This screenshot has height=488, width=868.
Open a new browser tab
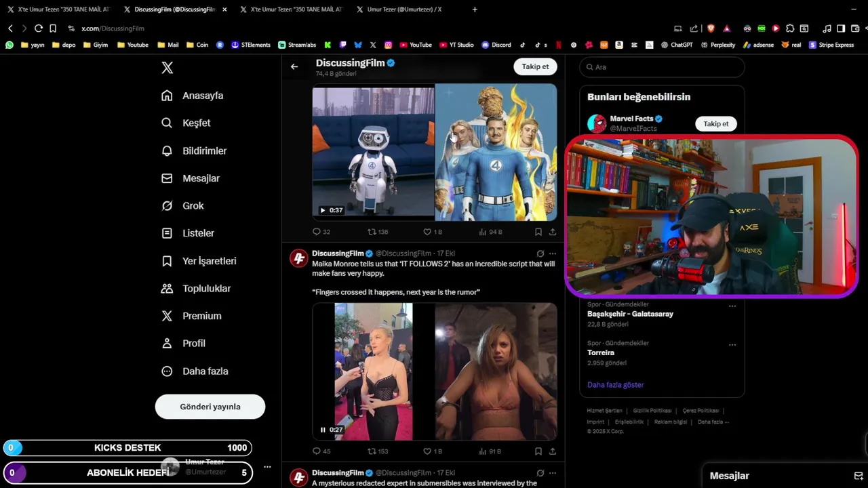(x=475, y=9)
